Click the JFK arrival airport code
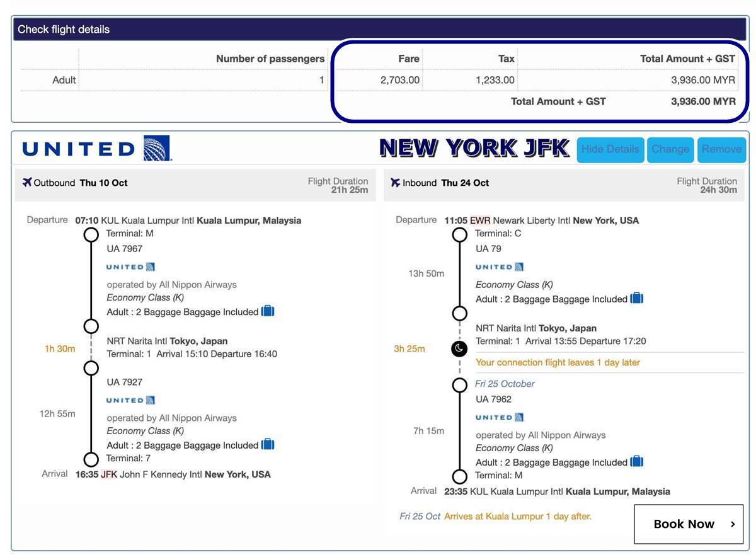The height and width of the screenshot is (557, 756). [109, 474]
